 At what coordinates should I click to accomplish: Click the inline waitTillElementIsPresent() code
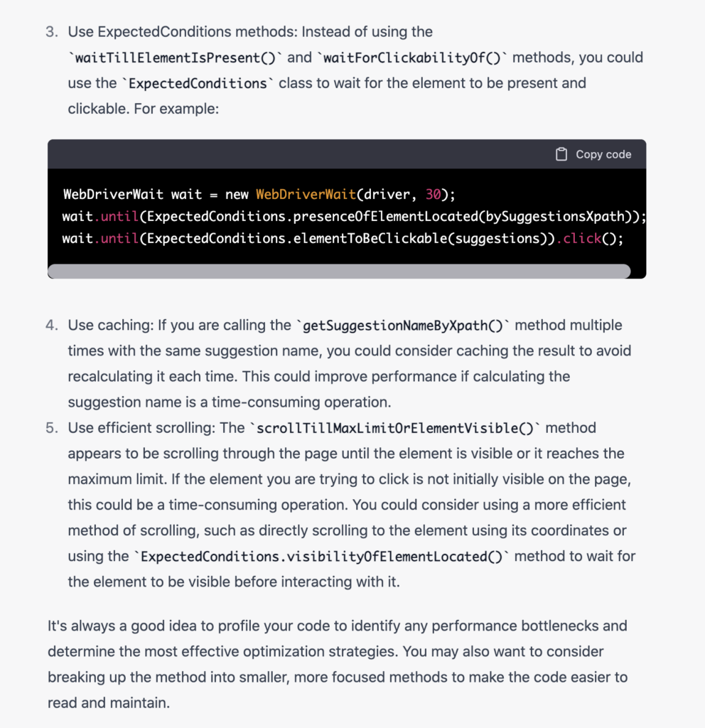point(178,58)
